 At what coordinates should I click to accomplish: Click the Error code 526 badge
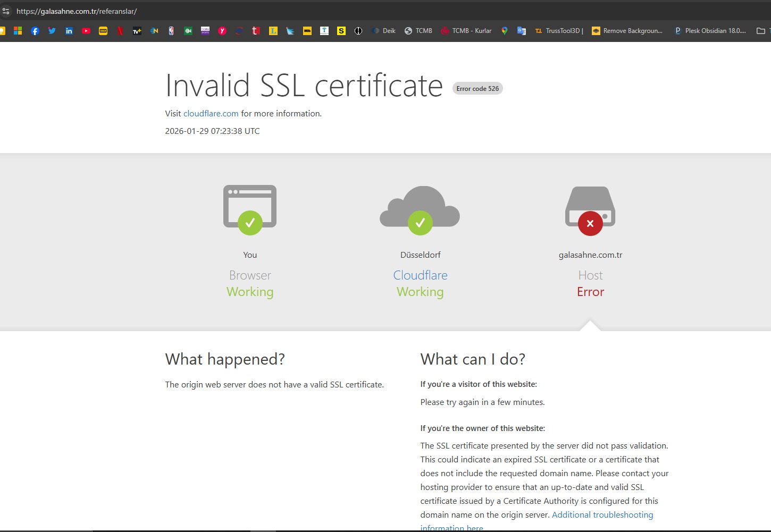pos(477,89)
